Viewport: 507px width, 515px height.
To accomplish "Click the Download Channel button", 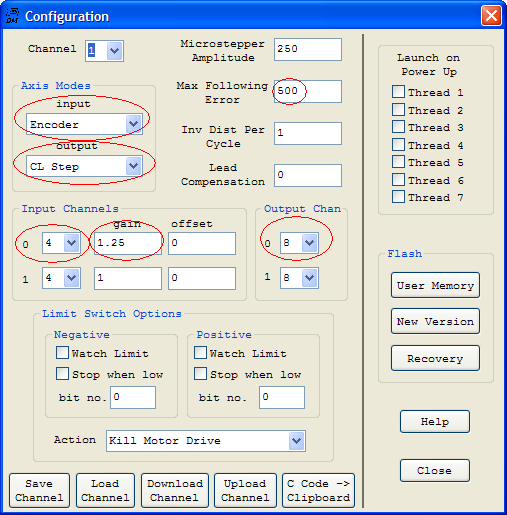I will [175, 490].
